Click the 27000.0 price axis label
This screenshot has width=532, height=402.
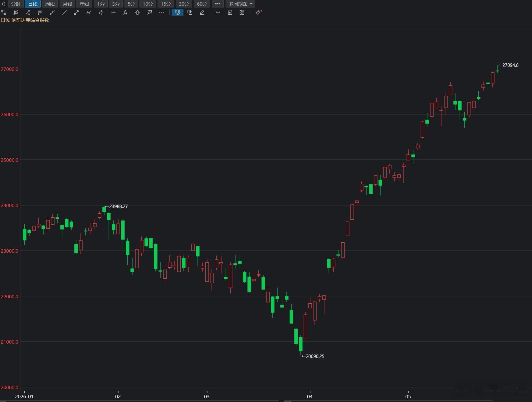[10, 69]
